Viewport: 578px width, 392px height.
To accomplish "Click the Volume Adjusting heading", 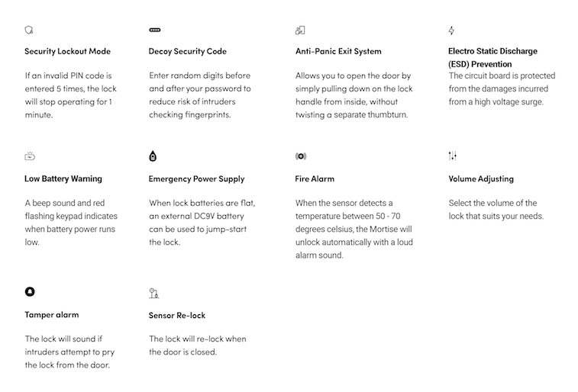I will [480, 179].
